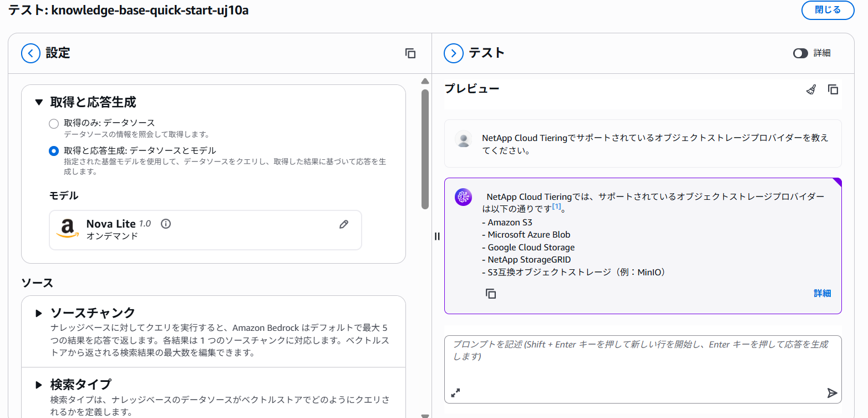Viewport: 868px width, 418px height.
Task: Expand the 検索タイプ section
Action: 39,385
